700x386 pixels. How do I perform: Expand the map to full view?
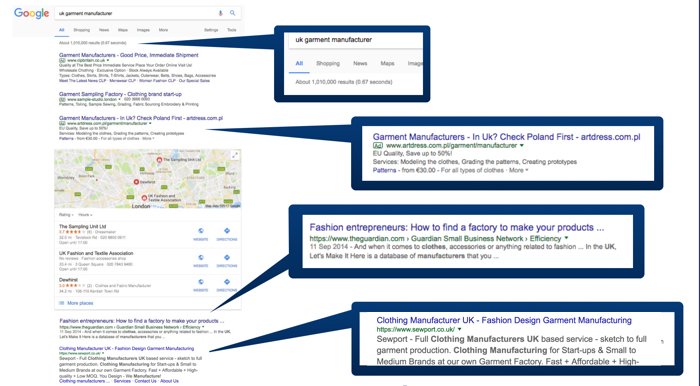235,155
